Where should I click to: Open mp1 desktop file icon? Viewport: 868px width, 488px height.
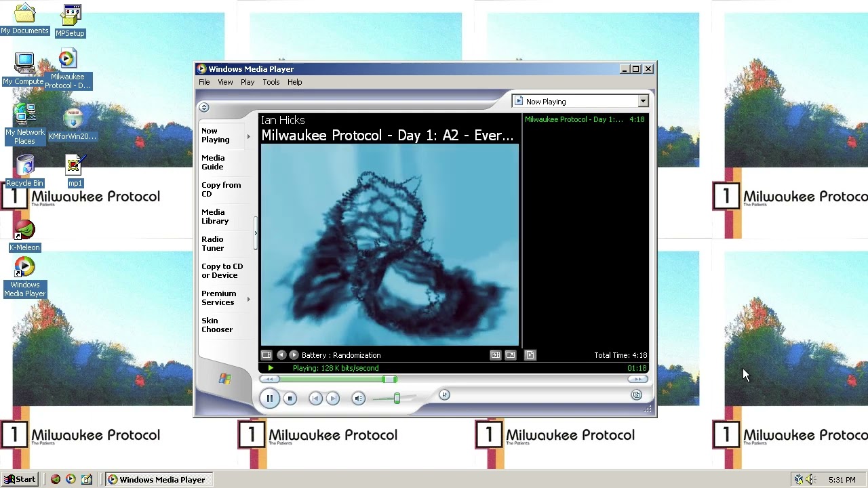tap(75, 171)
